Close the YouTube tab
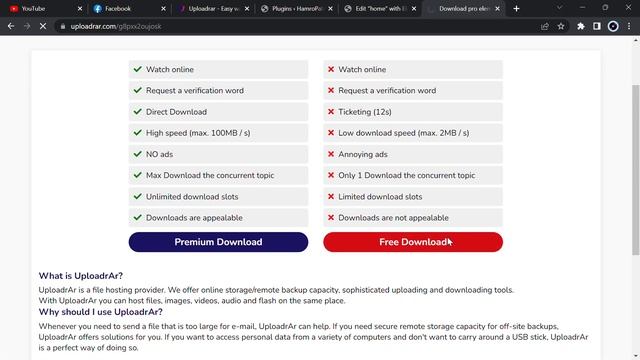This screenshot has height=360, width=640. pos(80,9)
